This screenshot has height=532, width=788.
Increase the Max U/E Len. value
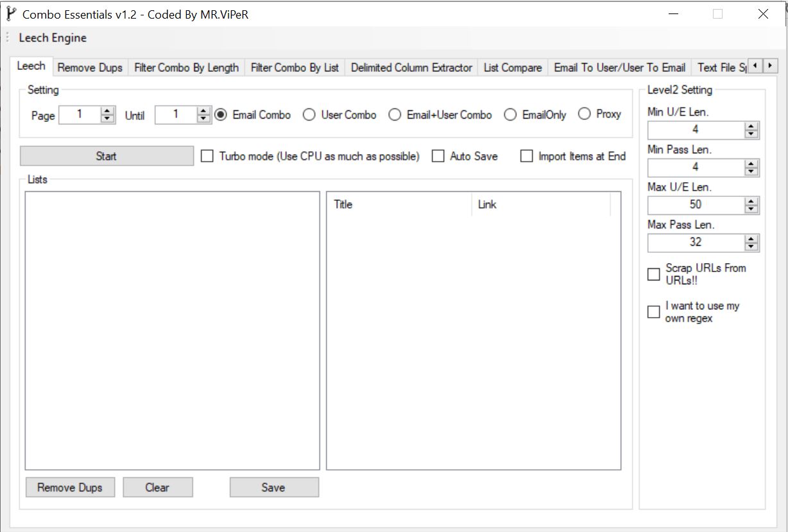(x=751, y=202)
